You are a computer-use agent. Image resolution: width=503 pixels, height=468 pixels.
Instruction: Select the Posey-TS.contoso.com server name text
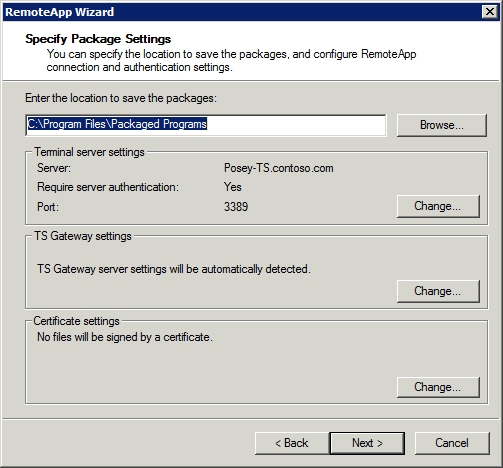279,168
